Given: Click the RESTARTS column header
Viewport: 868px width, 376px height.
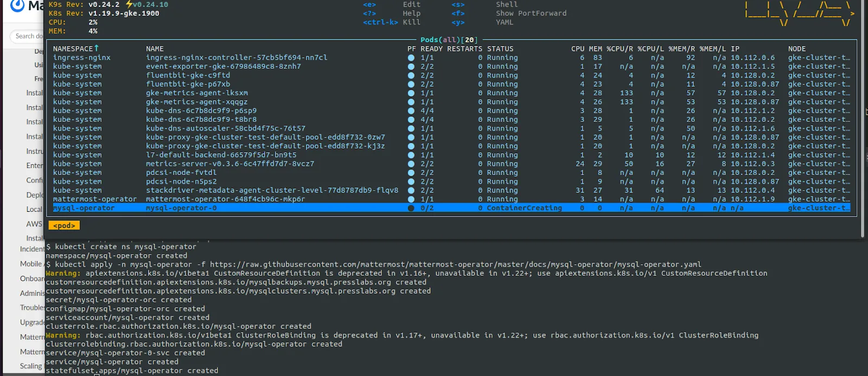Looking at the screenshot, I should click(464, 49).
